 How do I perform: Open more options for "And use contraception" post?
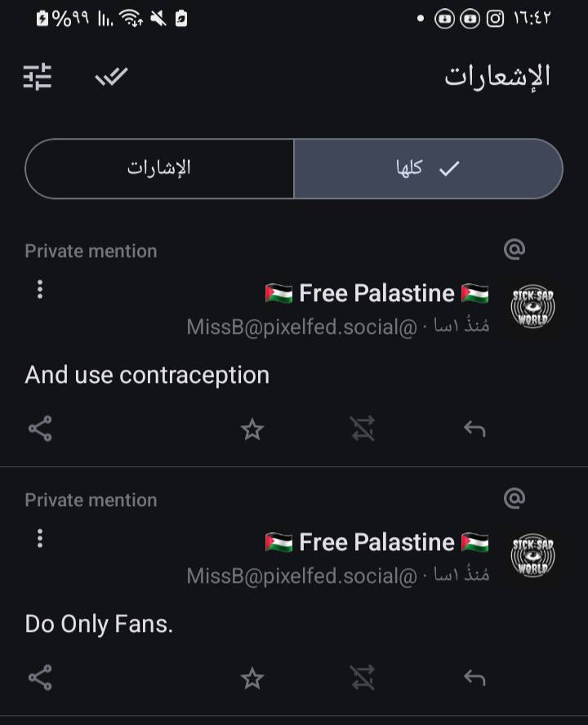pyautogui.click(x=40, y=289)
